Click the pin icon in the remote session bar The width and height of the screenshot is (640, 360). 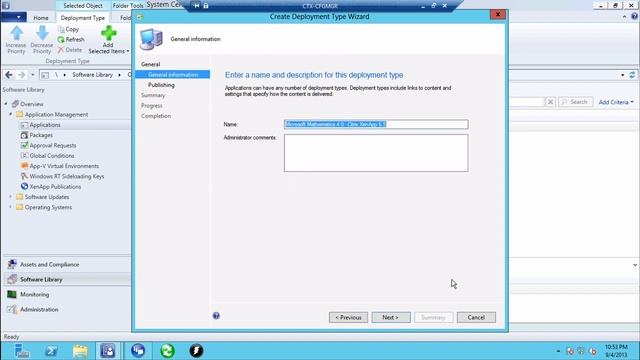(197, 6)
